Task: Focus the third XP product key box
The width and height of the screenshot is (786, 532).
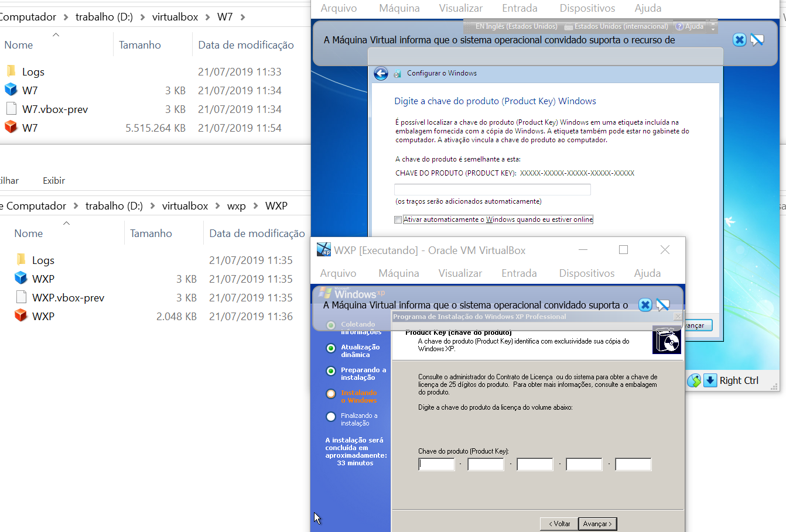Action: click(535, 464)
